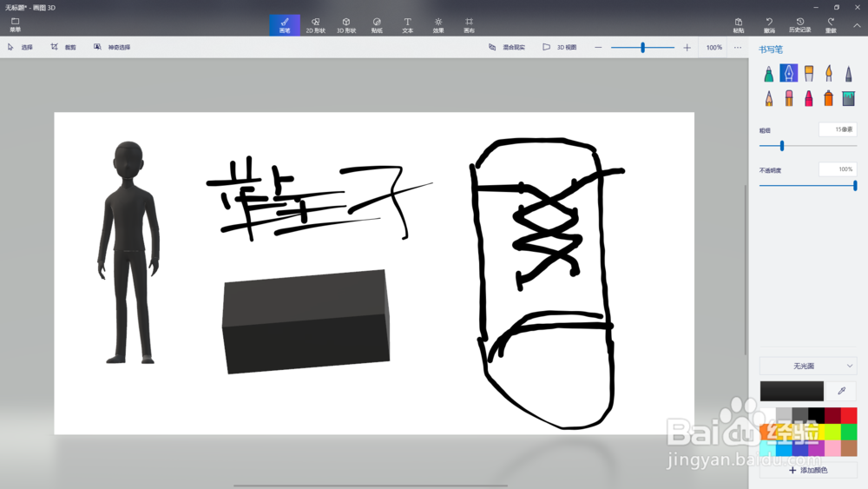868x489 pixels.
Task: Click the dark 3D box object
Action: 306,321
